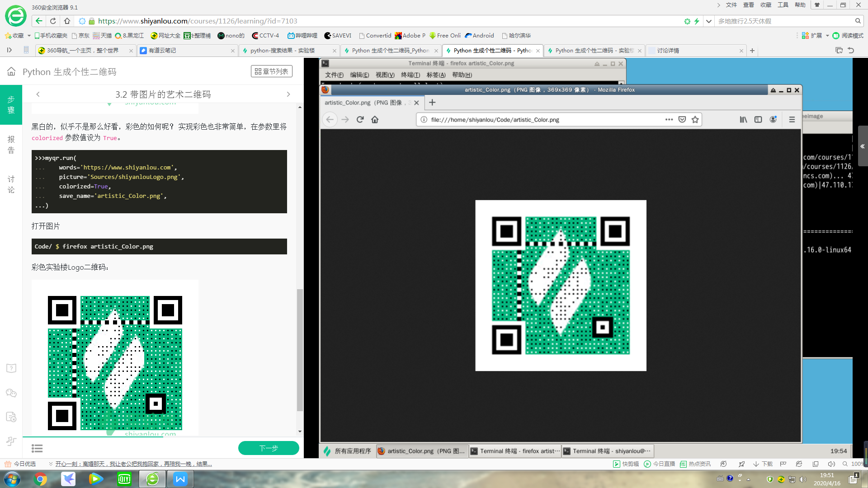The height and width of the screenshot is (488, 868).
Task: Toggle the outline list icon at bottom left
Action: click(37, 448)
